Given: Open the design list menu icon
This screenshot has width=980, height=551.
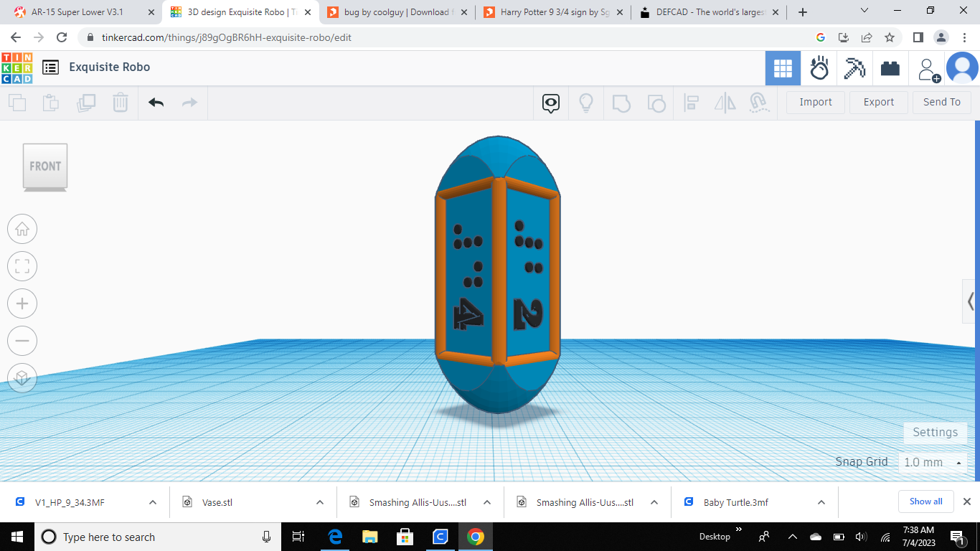Looking at the screenshot, I should pos(50,67).
